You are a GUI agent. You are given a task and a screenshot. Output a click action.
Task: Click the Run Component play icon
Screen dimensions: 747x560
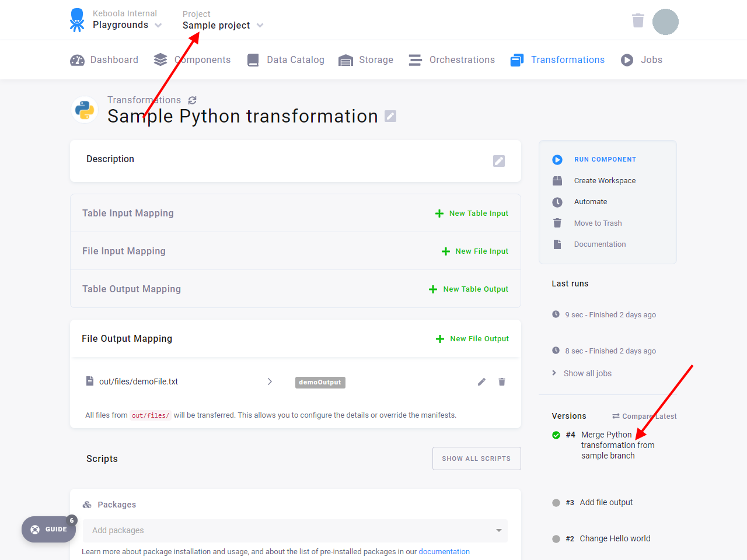coord(557,160)
